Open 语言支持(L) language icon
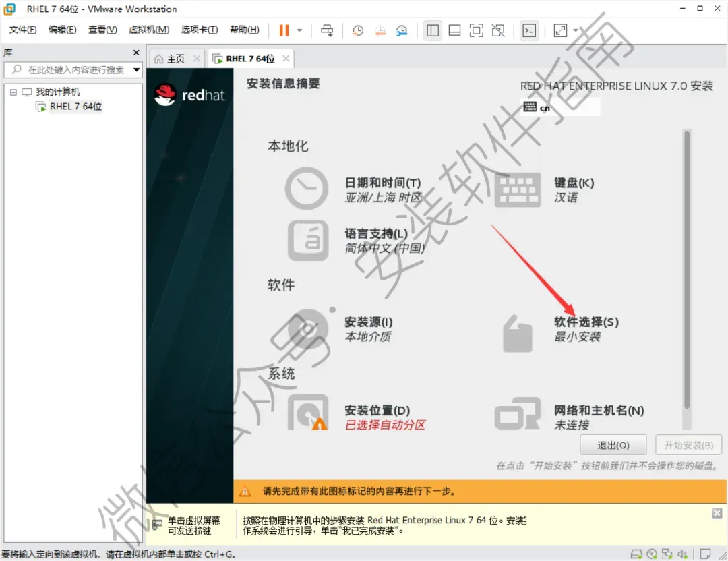728x561 pixels. (x=308, y=240)
